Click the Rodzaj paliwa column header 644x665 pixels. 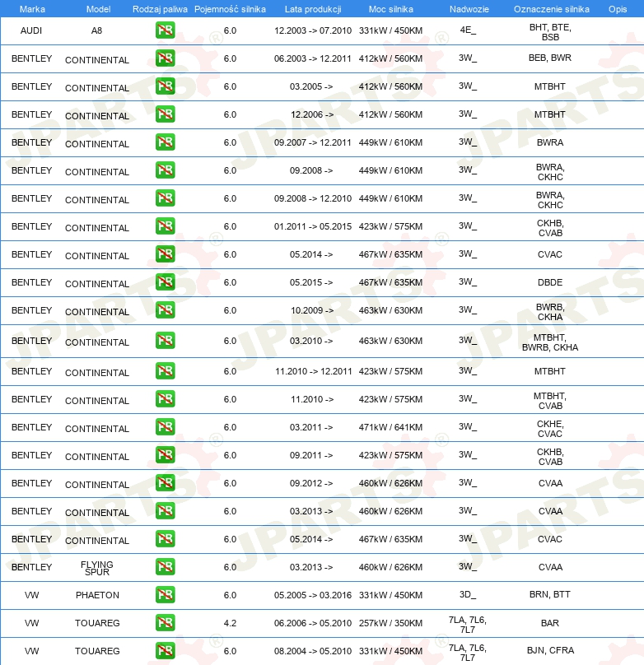pyautogui.click(x=160, y=9)
